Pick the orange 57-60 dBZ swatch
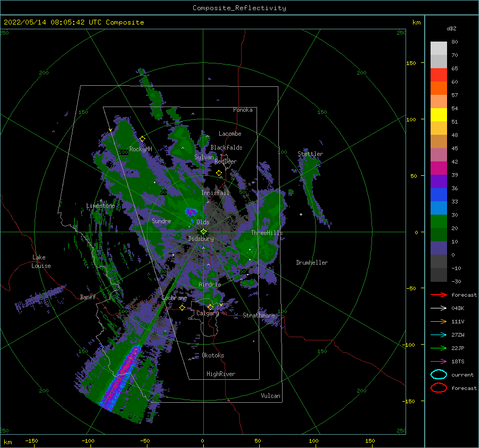The height and width of the screenshot is (448, 479). click(439, 88)
